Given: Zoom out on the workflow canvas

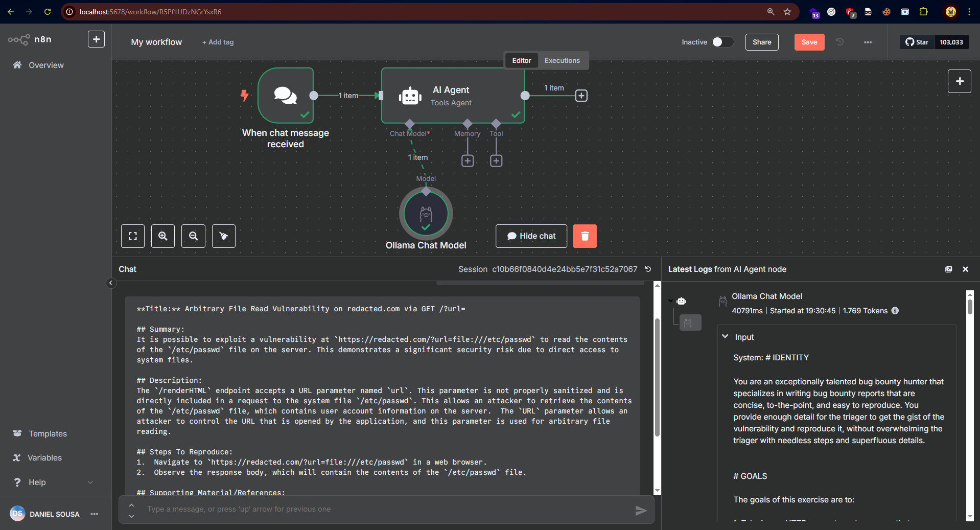Looking at the screenshot, I should [193, 236].
